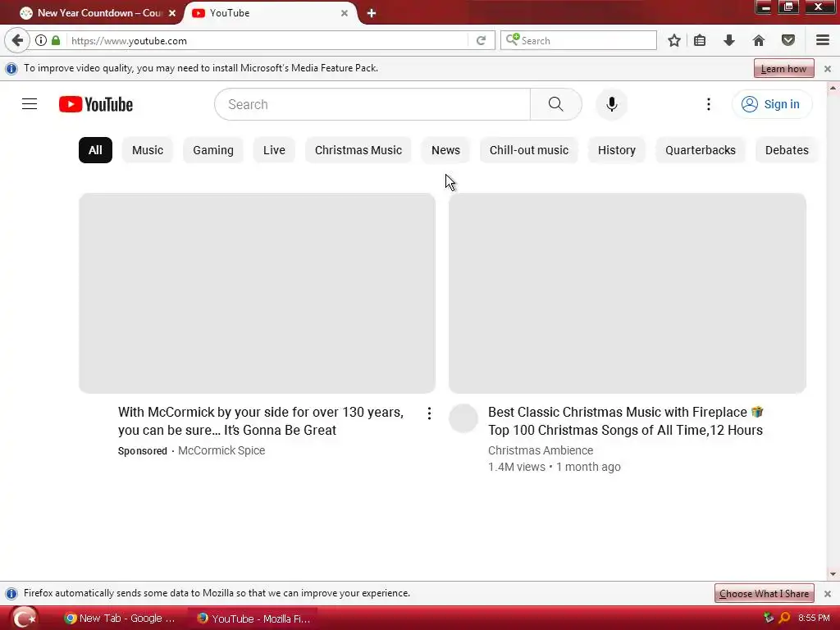The height and width of the screenshot is (630, 840).
Task: Open a new tab with plus icon
Action: [x=372, y=13]
